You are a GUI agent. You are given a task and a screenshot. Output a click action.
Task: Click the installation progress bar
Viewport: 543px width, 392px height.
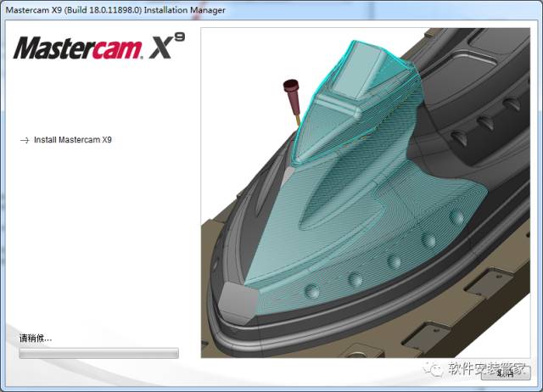pos(98,353)
